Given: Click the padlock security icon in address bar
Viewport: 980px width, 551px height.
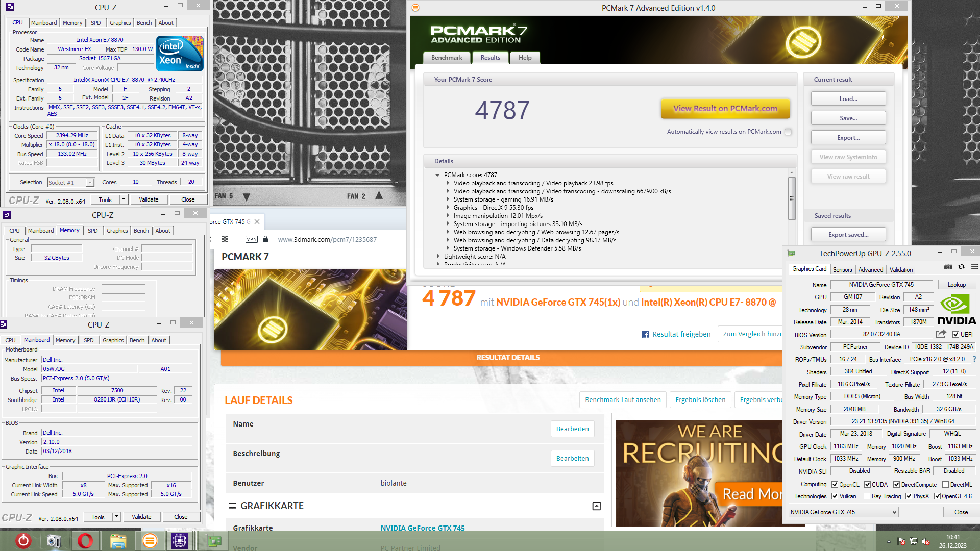Looking at the screenshot, I should coord(265,239).
